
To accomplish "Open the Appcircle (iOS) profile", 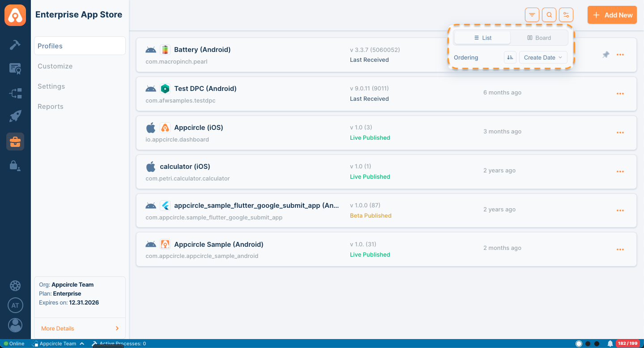I will (x=199, y=128).
